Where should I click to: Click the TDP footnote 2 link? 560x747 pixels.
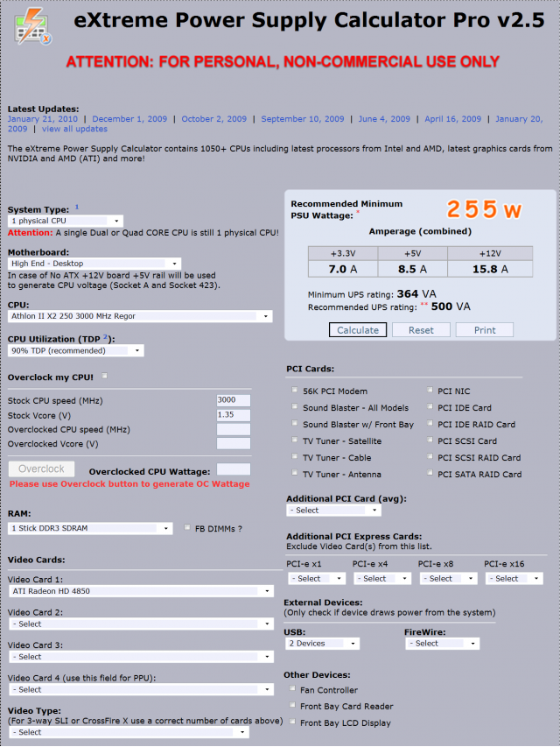click(x=105, y=337)
